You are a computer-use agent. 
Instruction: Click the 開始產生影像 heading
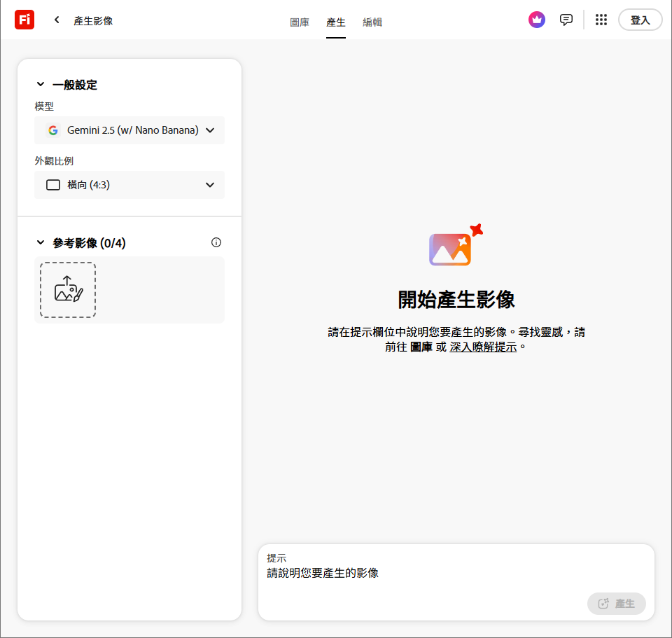[456, 299]
